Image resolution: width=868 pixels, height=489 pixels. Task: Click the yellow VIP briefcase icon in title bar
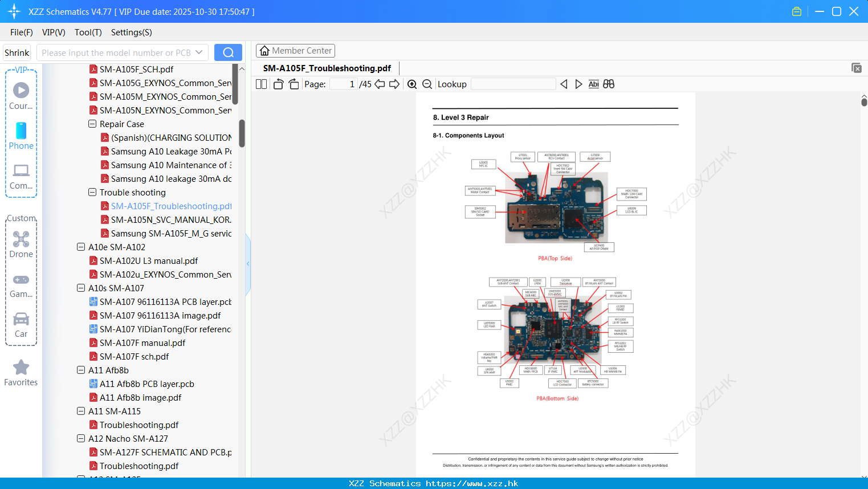click(x=797, y=11)
